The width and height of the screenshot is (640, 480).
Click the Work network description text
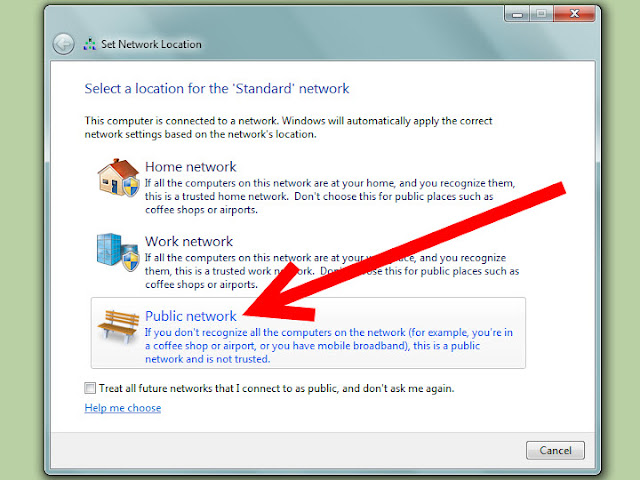pos(332,271)
